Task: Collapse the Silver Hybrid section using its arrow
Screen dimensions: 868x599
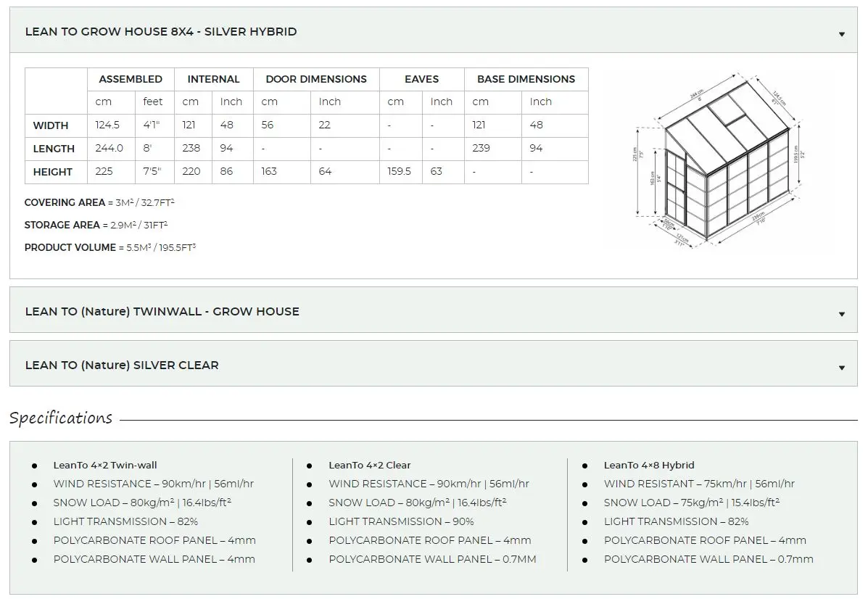Action: coord(841,34)
